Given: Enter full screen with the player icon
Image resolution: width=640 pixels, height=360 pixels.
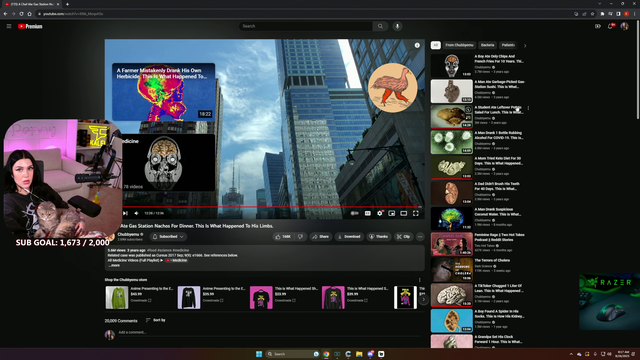Looking at the screenshot, I should (x=416, y=213).
